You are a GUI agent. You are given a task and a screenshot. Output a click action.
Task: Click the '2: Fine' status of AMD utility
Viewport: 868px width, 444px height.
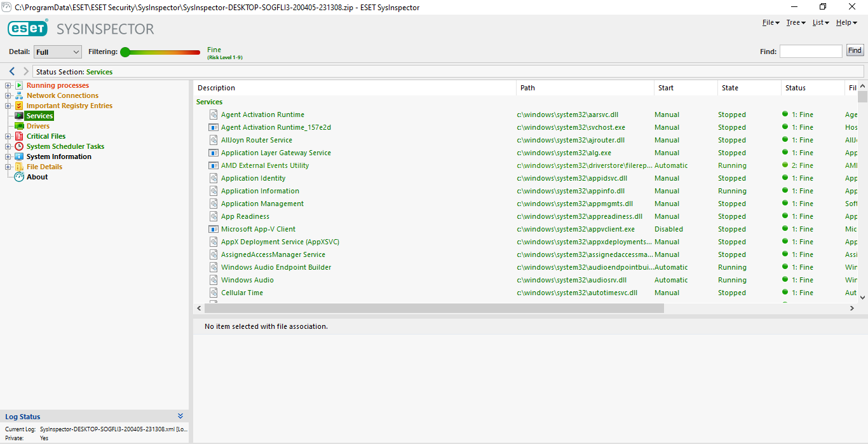point(802,165)
